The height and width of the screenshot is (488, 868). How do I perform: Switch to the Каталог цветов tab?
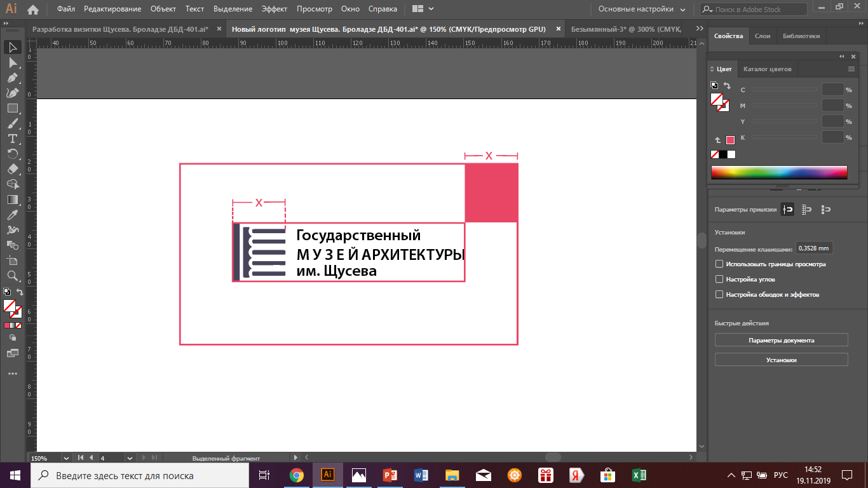[x=768, y=69]
